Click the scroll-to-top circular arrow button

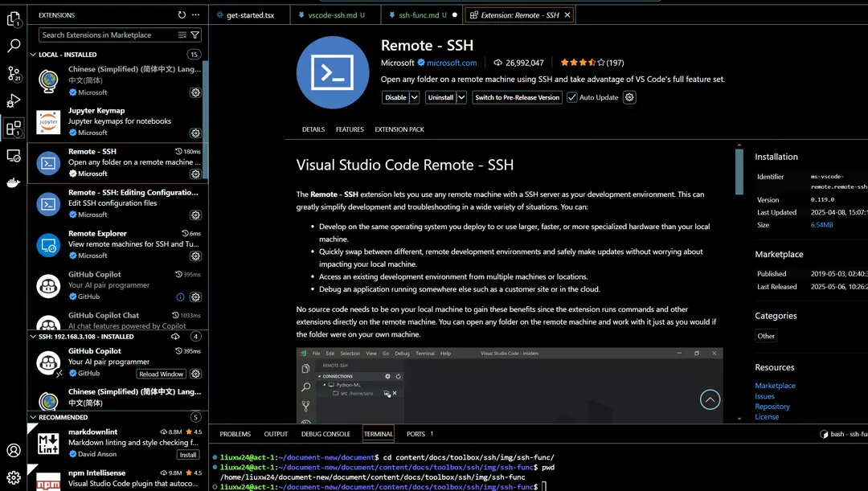(710, 399)
